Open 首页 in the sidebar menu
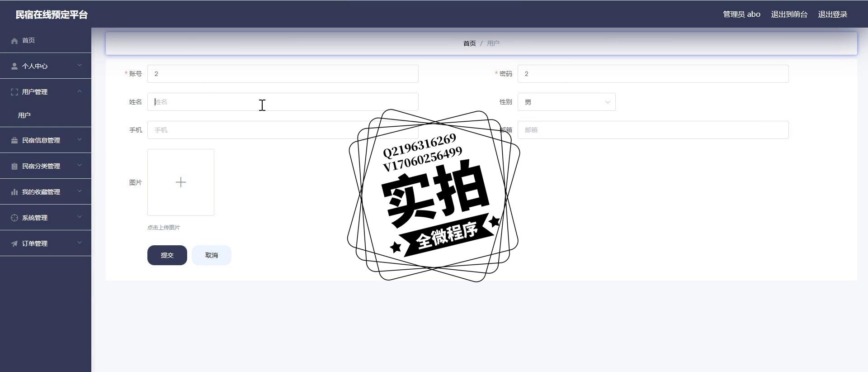Image resolution: width=868 pixels, height=372 pixels. [46, 40]
